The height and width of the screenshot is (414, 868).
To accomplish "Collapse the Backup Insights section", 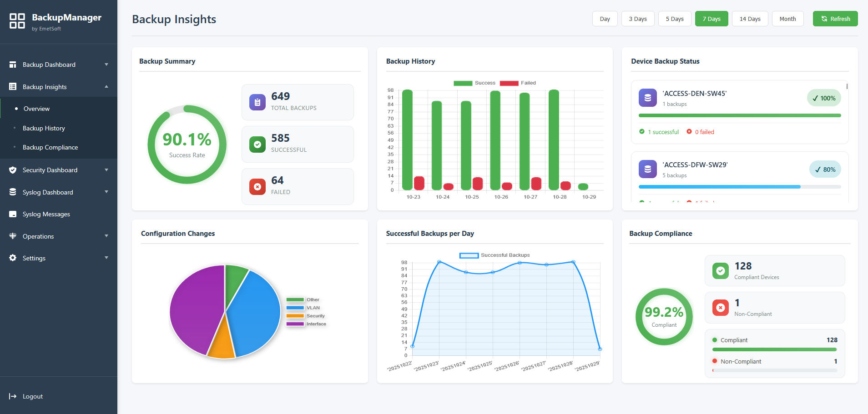I will (x=106, y=86).
